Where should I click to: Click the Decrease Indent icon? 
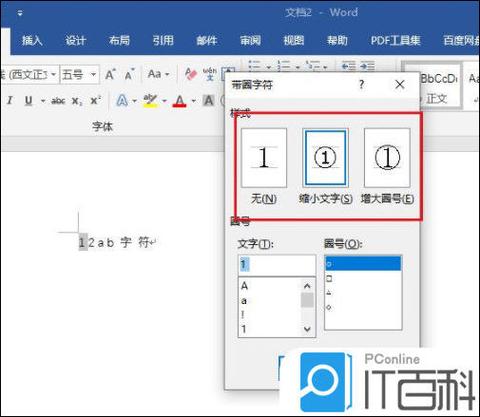[x=349, y=66]
